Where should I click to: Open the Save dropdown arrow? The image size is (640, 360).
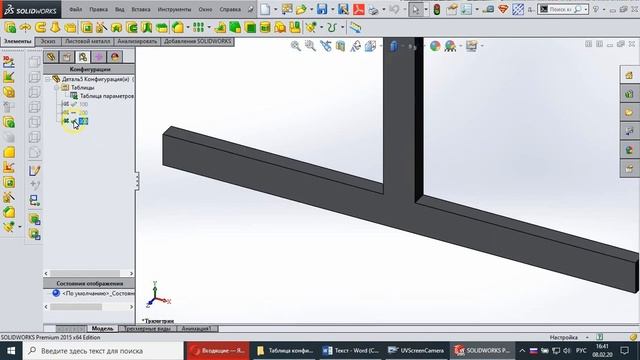tap(332, 9)
